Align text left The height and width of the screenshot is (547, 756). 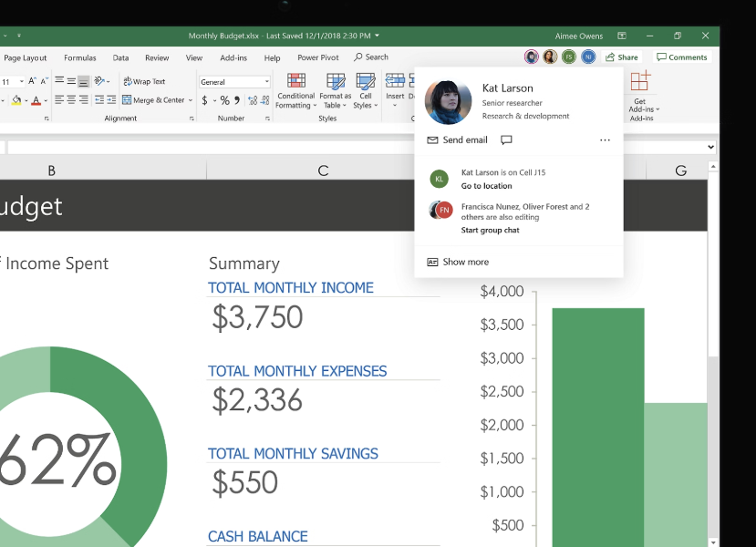59,99
